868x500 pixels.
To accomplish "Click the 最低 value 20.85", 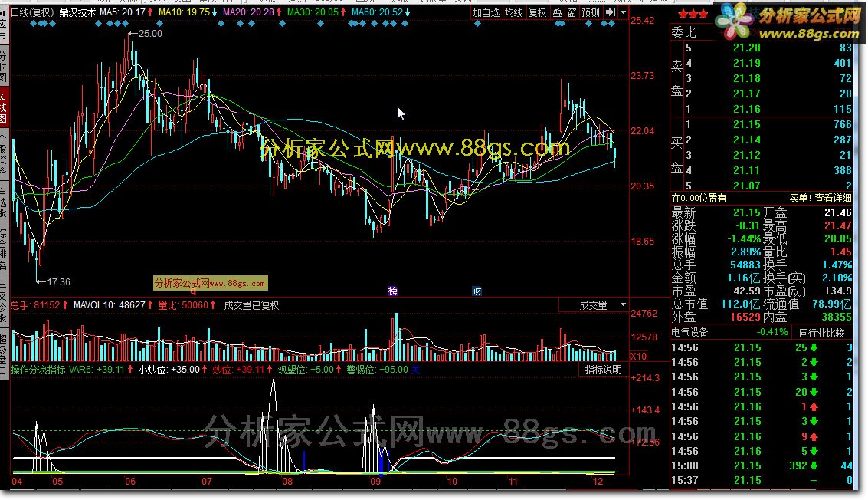I will coord(838,239).
